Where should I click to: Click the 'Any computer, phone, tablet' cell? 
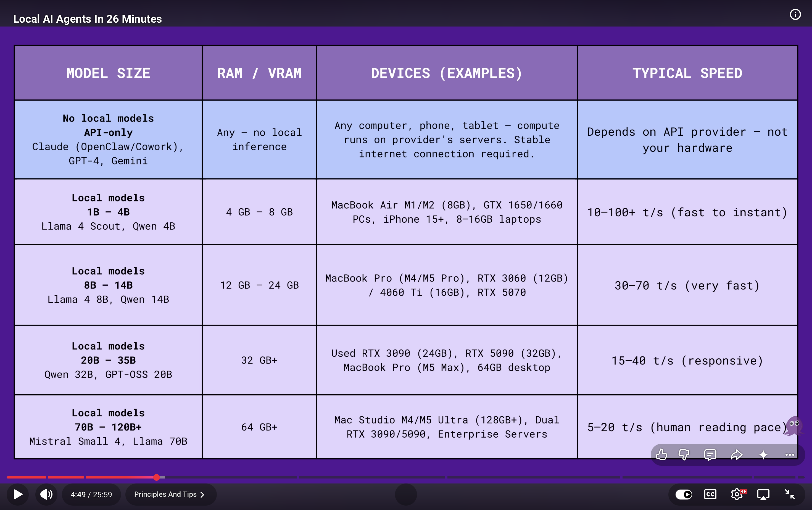click(447, 140)
